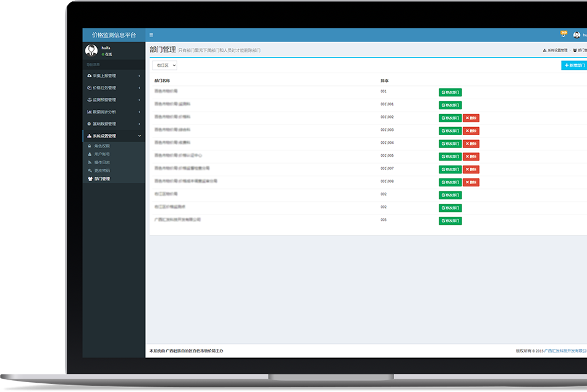
Task: Expand the 价格任务管理 chevron
Action: point(139,88)
